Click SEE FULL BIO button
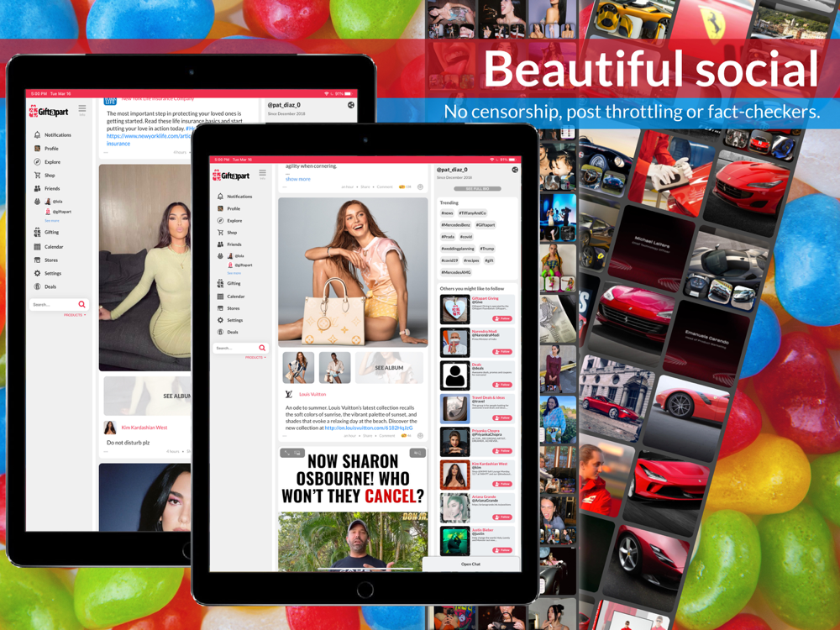Image resolution: width=840 pixels, height=630 pixels. pyautogui.click(x=477, y=188)
